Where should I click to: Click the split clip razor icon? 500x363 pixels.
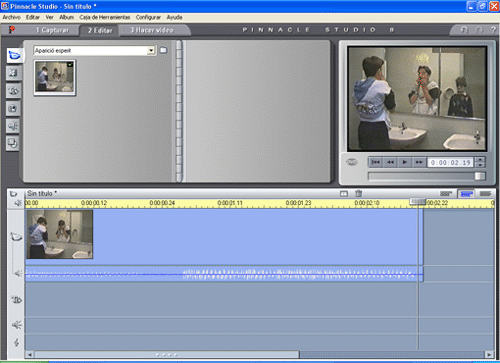[344, 193]
